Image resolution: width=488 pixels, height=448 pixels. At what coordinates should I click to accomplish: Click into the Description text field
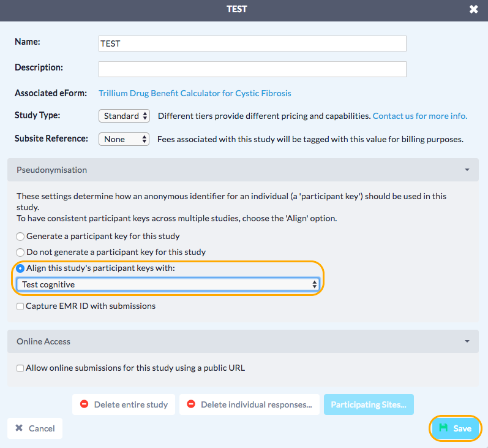click(x=252, y=69)
